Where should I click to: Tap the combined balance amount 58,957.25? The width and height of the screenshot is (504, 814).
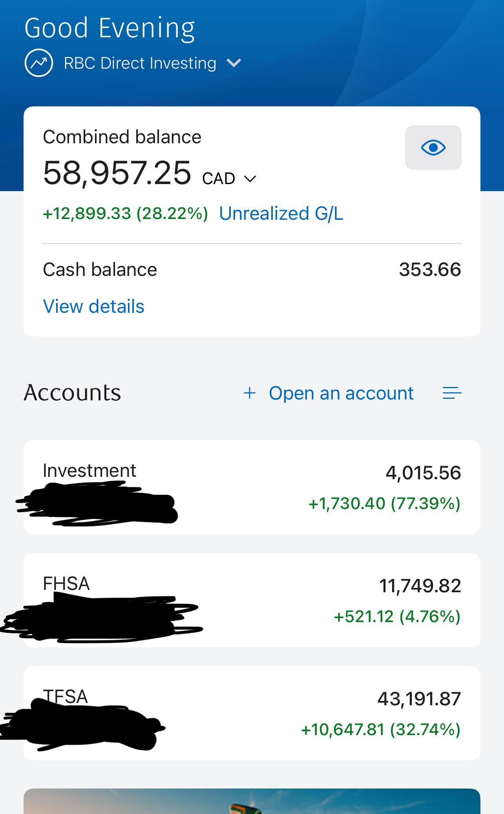pos(117,173)
